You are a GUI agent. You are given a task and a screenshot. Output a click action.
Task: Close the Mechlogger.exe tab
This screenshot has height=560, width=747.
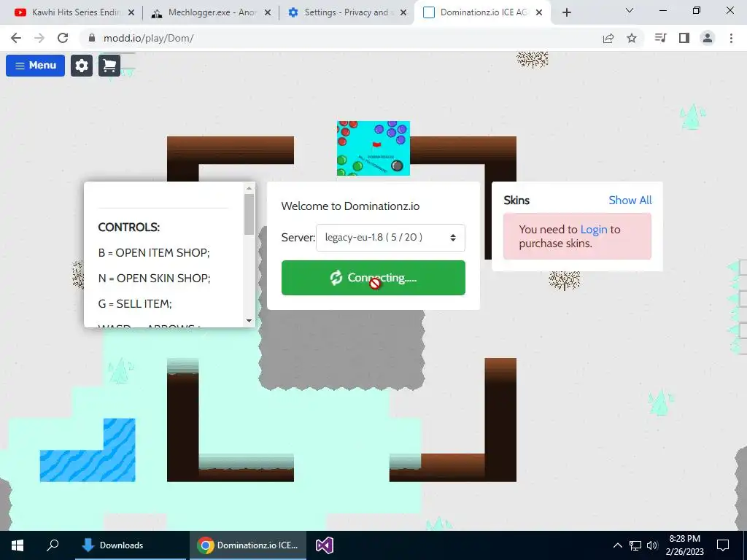[268, 12]
